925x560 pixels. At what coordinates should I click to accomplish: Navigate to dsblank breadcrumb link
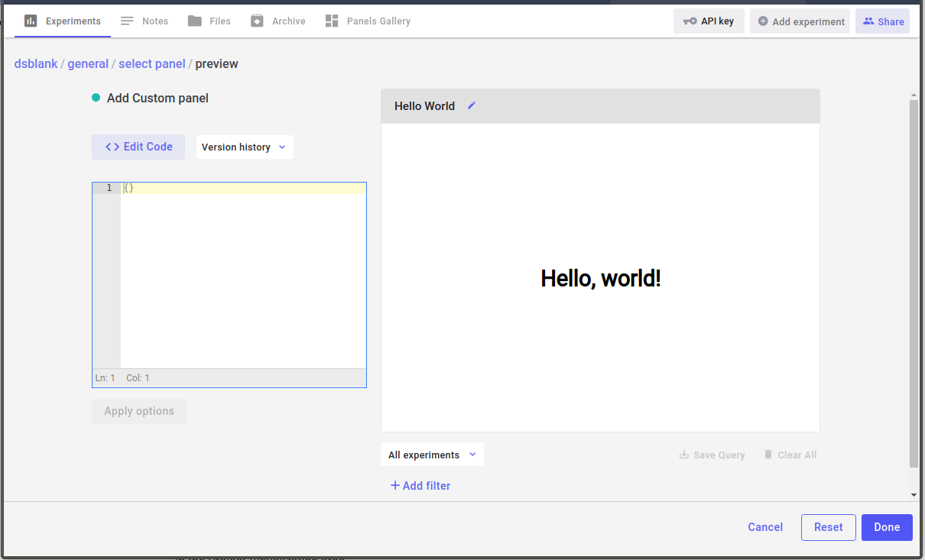(36, 64)
